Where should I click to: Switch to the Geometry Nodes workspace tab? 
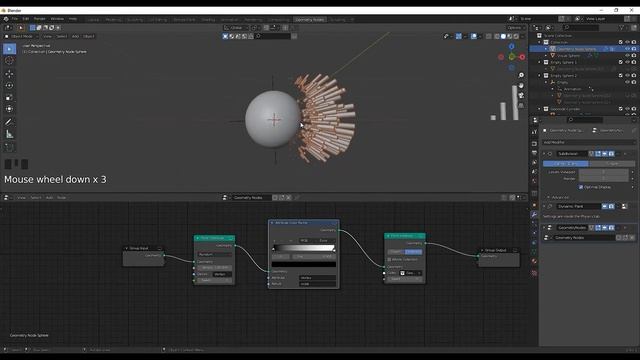[310, 19]
